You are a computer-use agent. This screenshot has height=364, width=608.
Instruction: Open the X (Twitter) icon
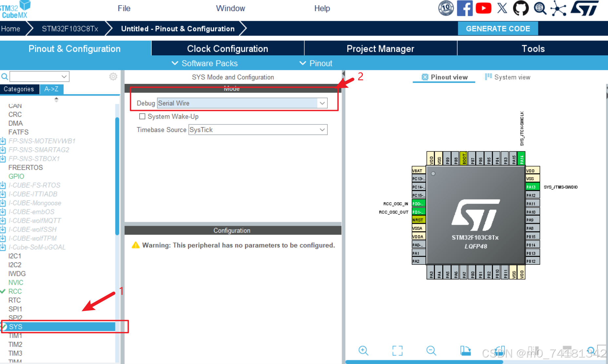coord(502,8)
